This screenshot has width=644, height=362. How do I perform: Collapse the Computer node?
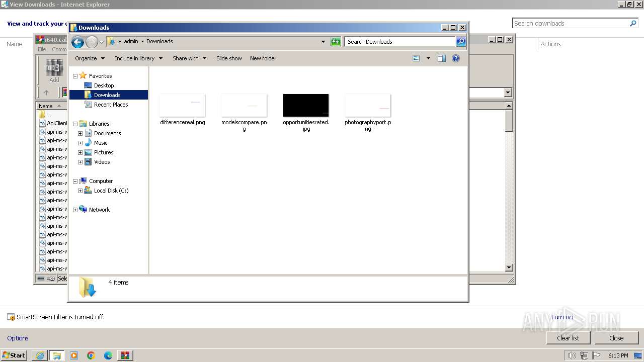click(x=75, y=182)
